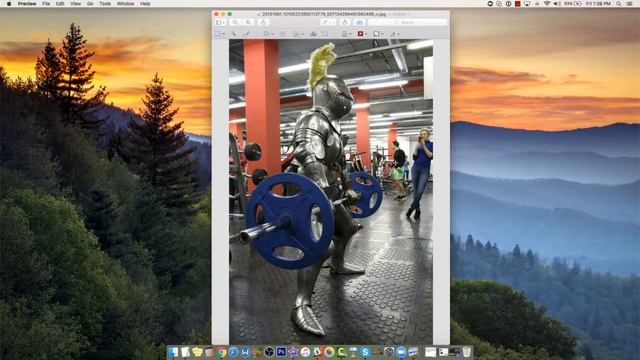
Task: Open the Text Style font menu
Action: (x=396, y=34)
